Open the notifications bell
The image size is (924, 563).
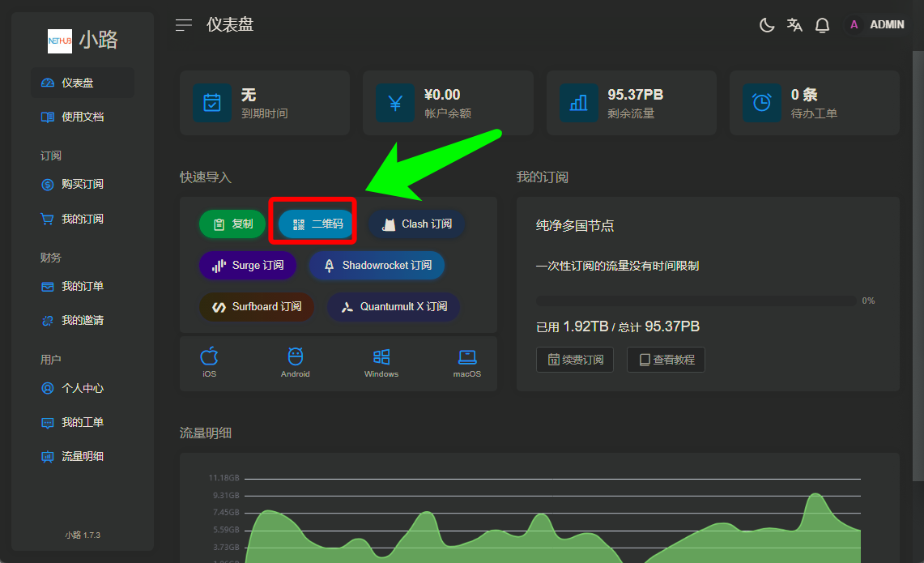coord(822,25)
